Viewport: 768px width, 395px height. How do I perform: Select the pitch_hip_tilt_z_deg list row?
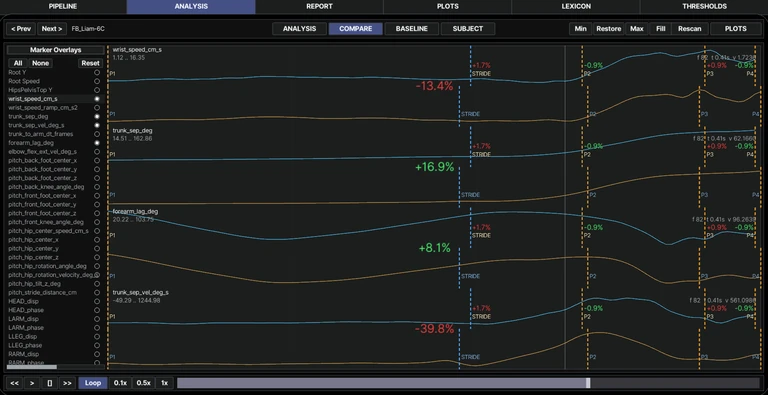[55, 284]
